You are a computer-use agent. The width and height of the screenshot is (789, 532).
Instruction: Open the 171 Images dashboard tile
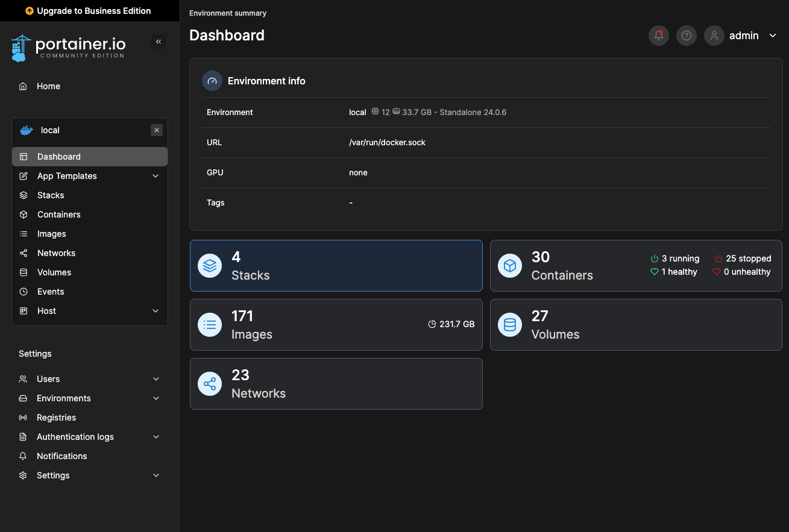pyautogui.click(x=336, y=325)
